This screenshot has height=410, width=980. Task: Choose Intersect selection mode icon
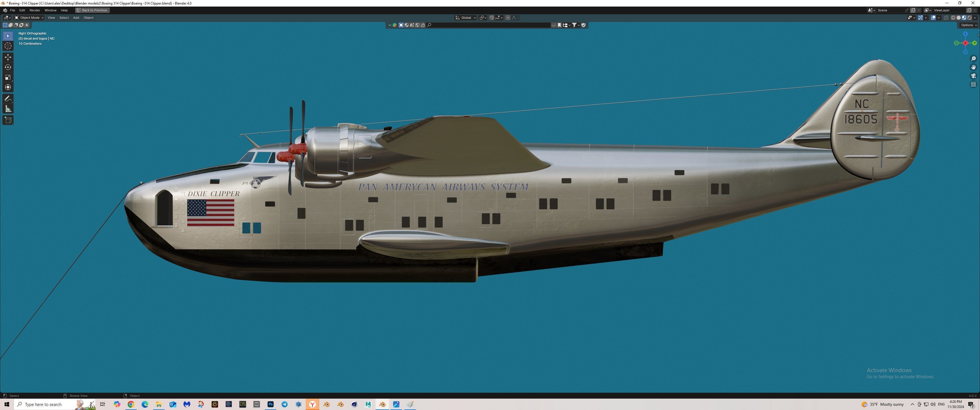pyautogui.click(x=26, y=25)
